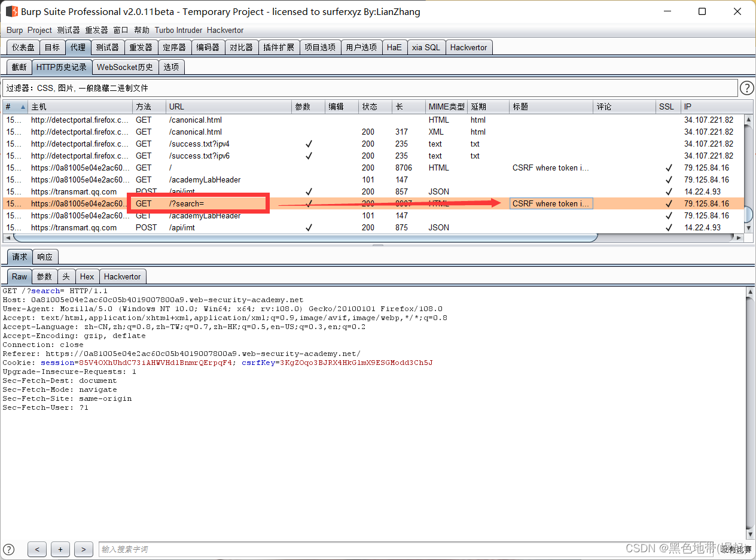Sort history by the URL column header
The height and width of the screenshot is (560, 756).
[228, 106]
